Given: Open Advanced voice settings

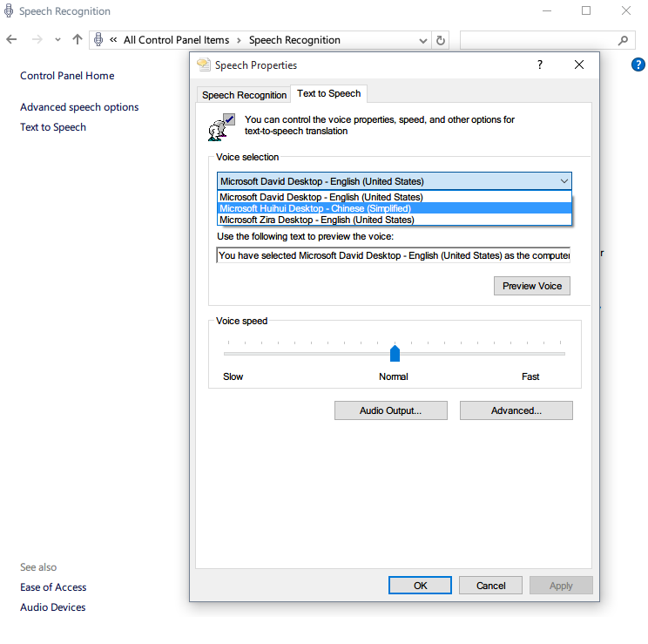Looking at the screenshot, I should click(x=516, y=410).
